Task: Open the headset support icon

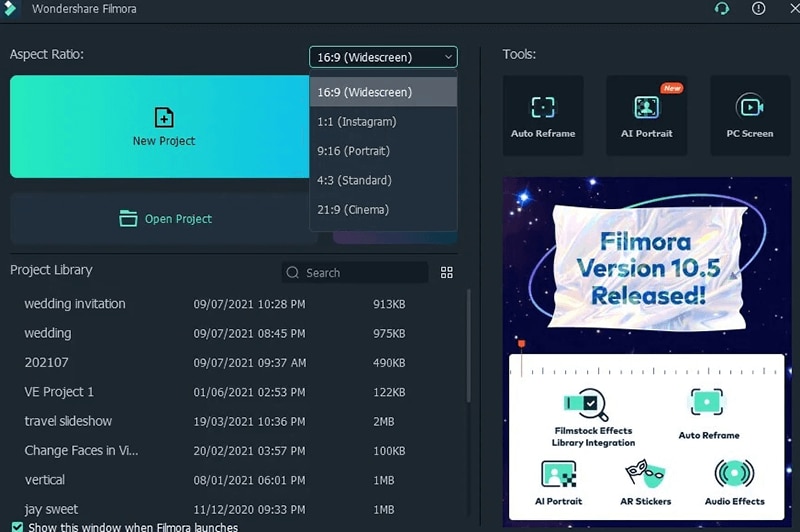Action: 721,9
